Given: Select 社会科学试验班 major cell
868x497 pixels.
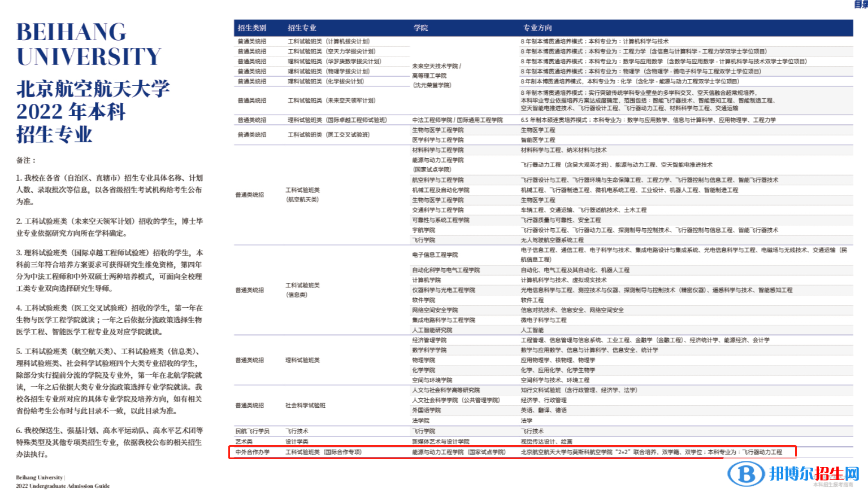Looking at the screenshot, I should pos(305,405).
